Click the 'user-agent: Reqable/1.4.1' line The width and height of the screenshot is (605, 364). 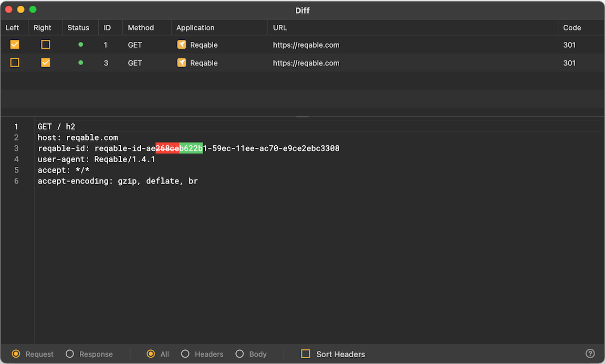[97, 159]
